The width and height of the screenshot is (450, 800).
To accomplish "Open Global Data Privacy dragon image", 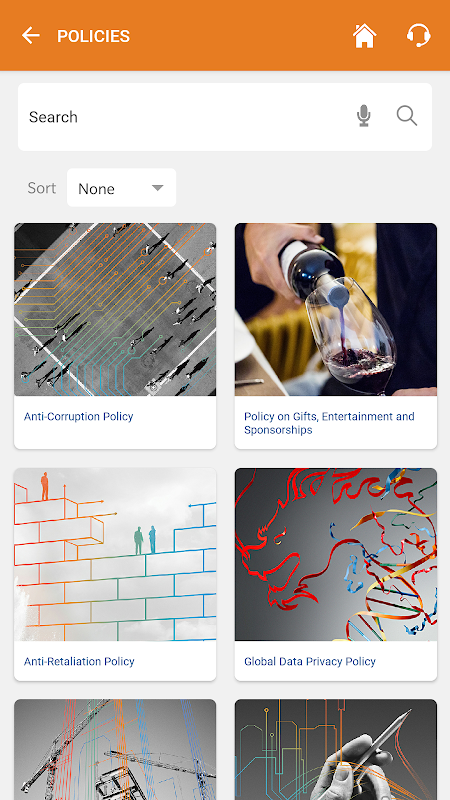I will click(x=336, y=555).
